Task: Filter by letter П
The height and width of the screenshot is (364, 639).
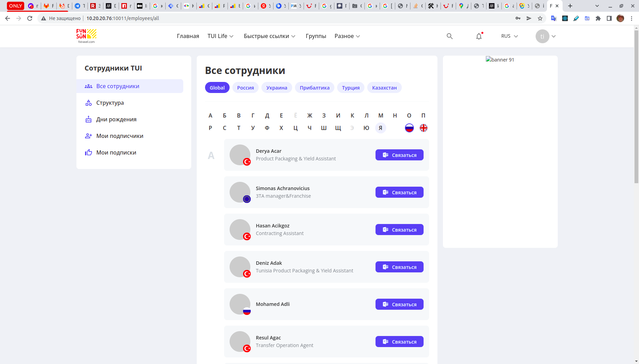Action: [423, 115]
